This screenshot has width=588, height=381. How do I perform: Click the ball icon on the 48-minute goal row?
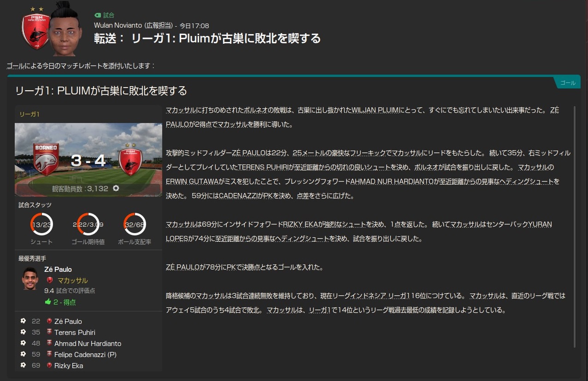pos(23,343)
